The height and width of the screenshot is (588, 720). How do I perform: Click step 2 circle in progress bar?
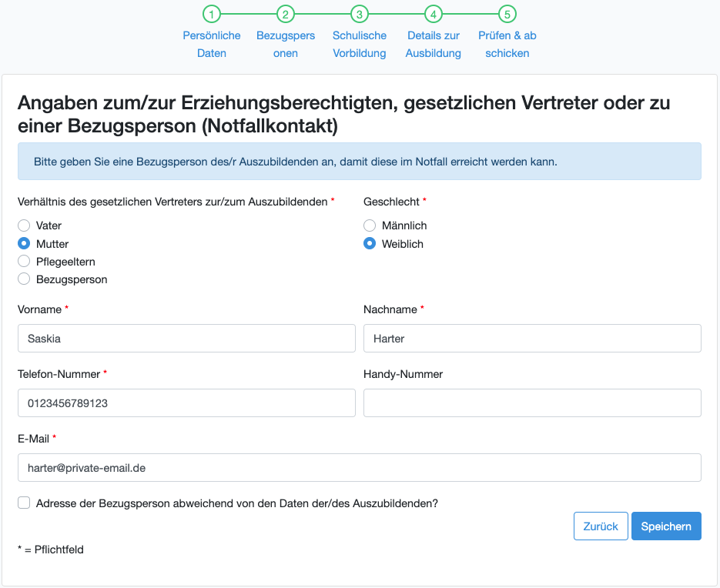pos(286,14)
